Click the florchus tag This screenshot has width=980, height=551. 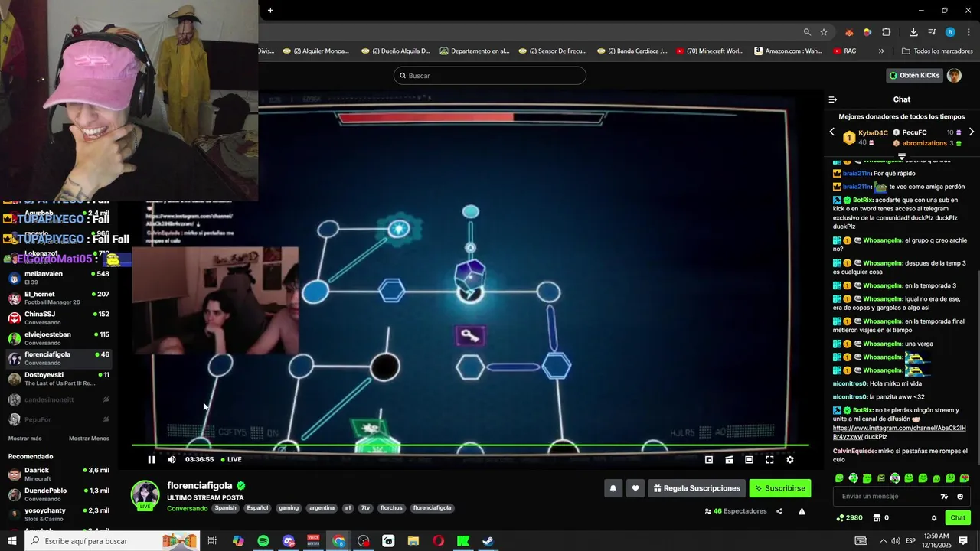tap(391, 508)
